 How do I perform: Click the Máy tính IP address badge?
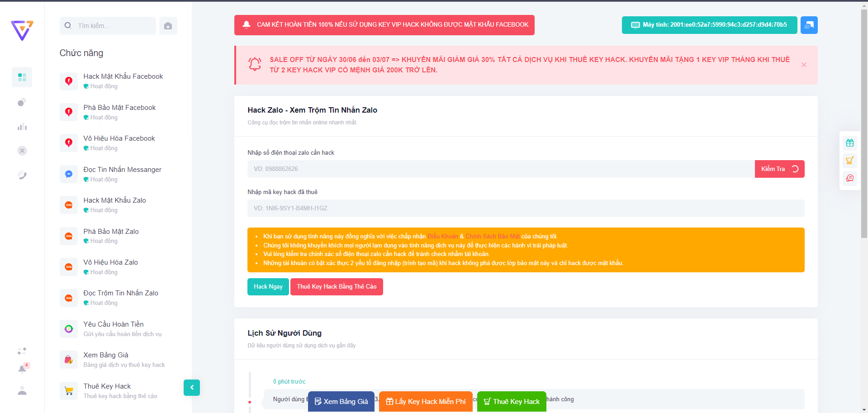coord(709,25)
